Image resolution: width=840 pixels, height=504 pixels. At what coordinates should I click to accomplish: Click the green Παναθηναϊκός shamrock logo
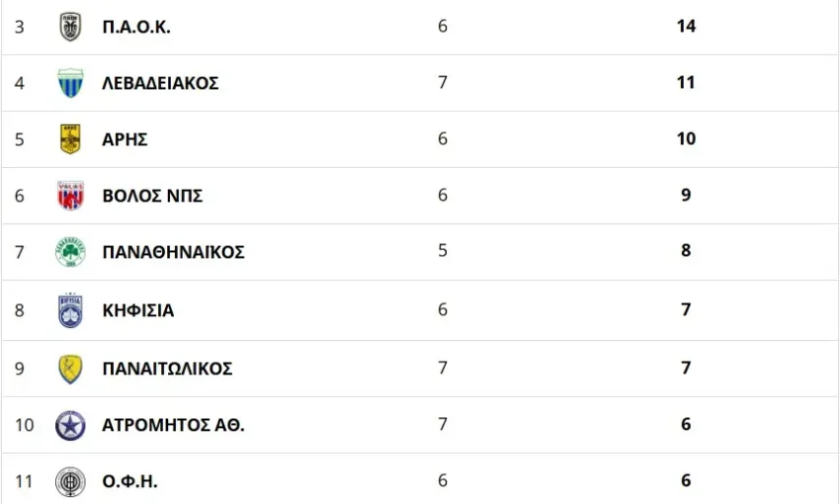coord(71,252)
